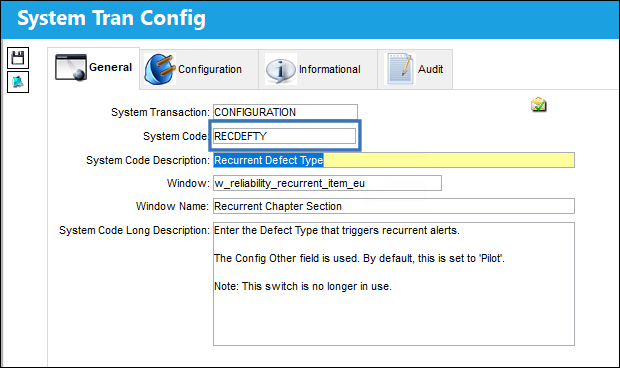Screen dimensions: 620x368
Task: Open the Configuration tab
Action: [x=199, y=69]
